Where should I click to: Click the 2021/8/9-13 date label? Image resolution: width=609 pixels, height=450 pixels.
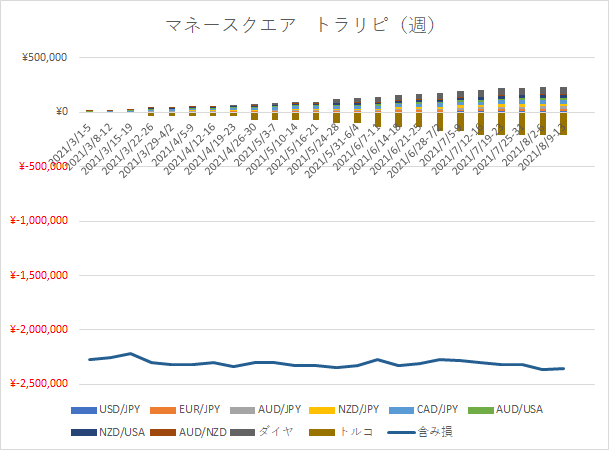(x=545, y=147)
